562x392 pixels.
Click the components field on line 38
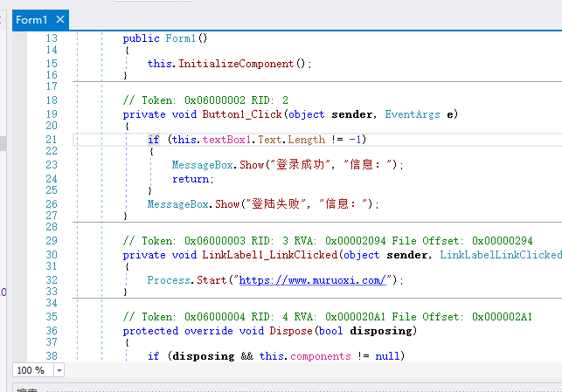point(321,356)
